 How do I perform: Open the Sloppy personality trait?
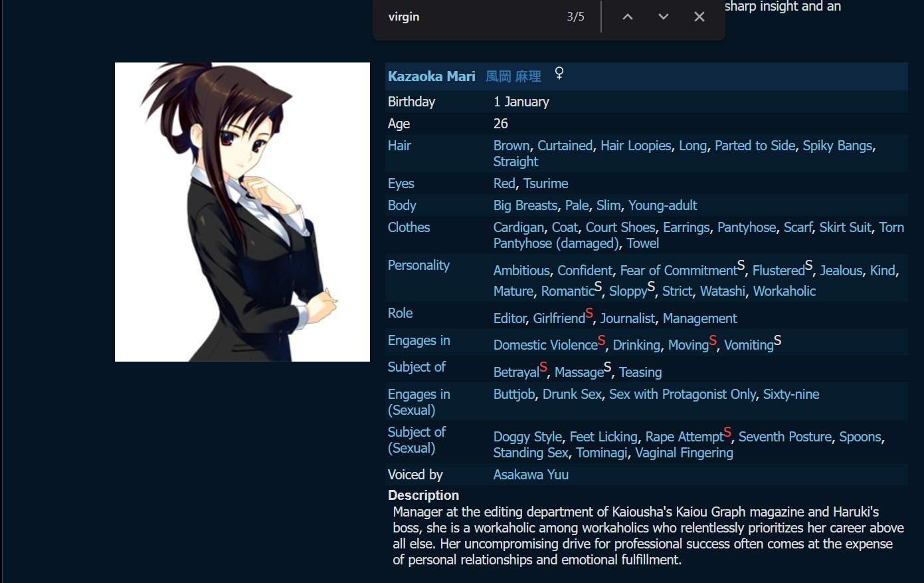click(x=628, y=291)
